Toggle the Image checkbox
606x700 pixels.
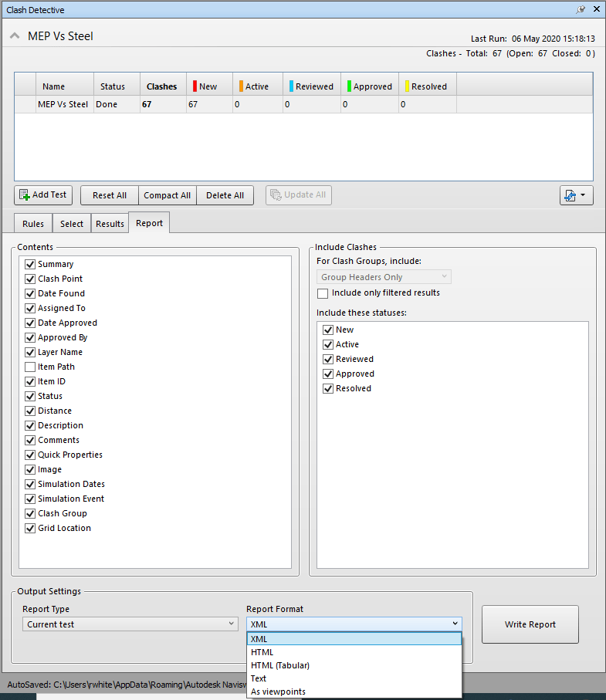[x=30, y=470]
